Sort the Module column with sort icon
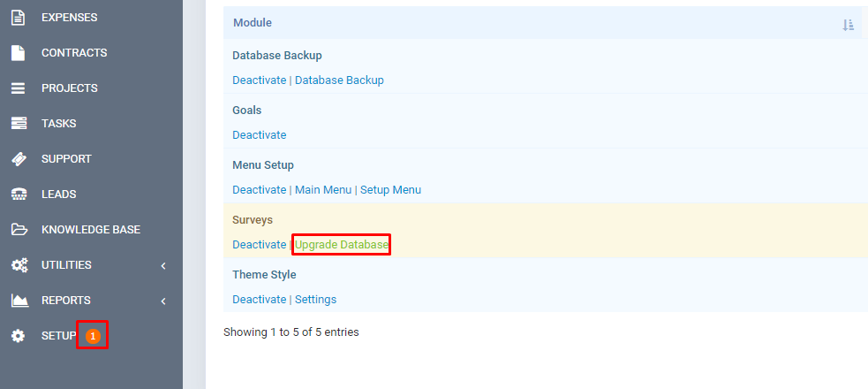868x389 pixels. coord(848,24)
